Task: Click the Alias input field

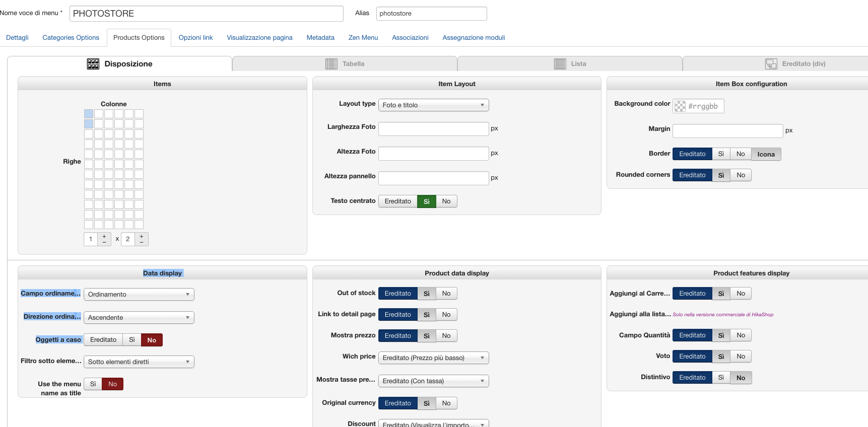Action: pyautogui.click(x=432, y=14)
